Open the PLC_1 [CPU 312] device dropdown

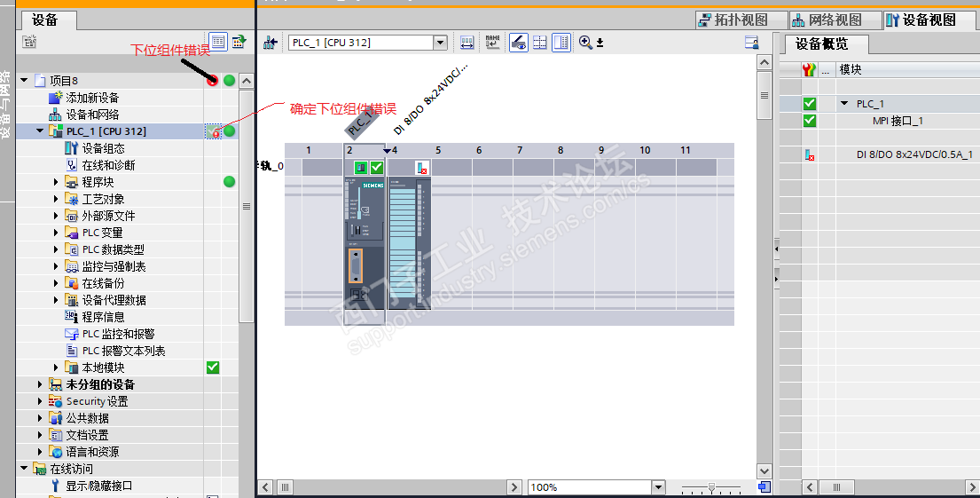tap(441, 43)
